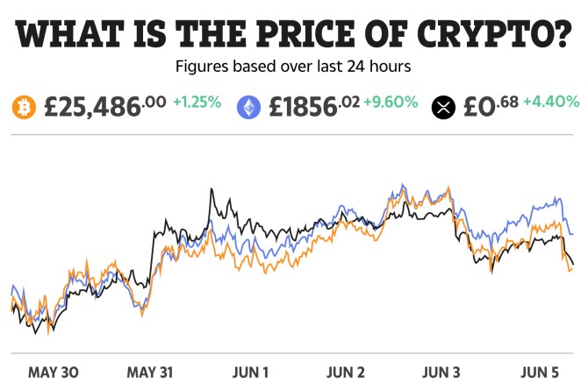
Task: Click the subtitle about last 24 hours
Action: [x=293, y=67]
